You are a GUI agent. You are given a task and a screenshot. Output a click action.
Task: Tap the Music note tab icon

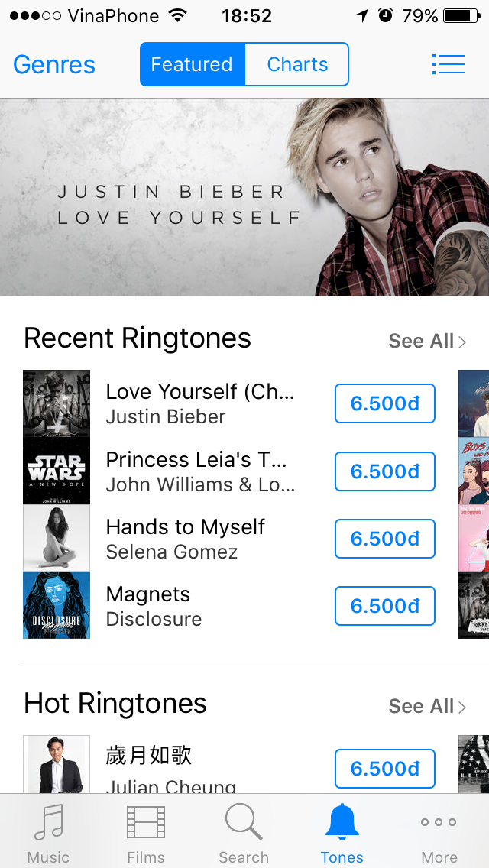click(48, 824)
